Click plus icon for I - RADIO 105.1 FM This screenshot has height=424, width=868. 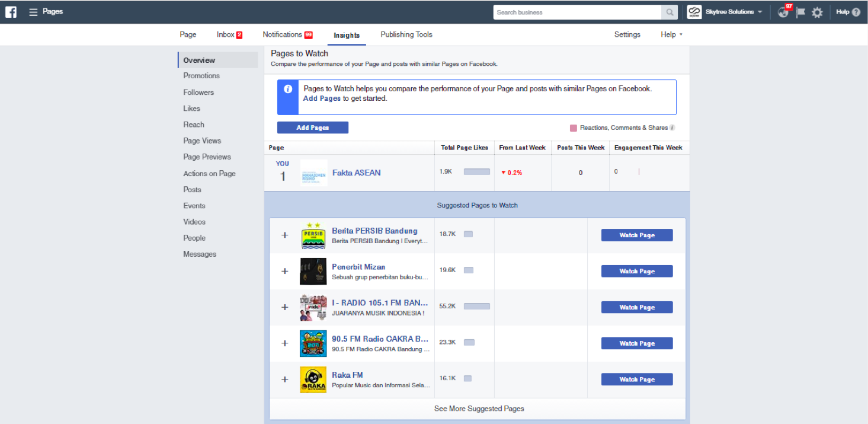point(284,307)
